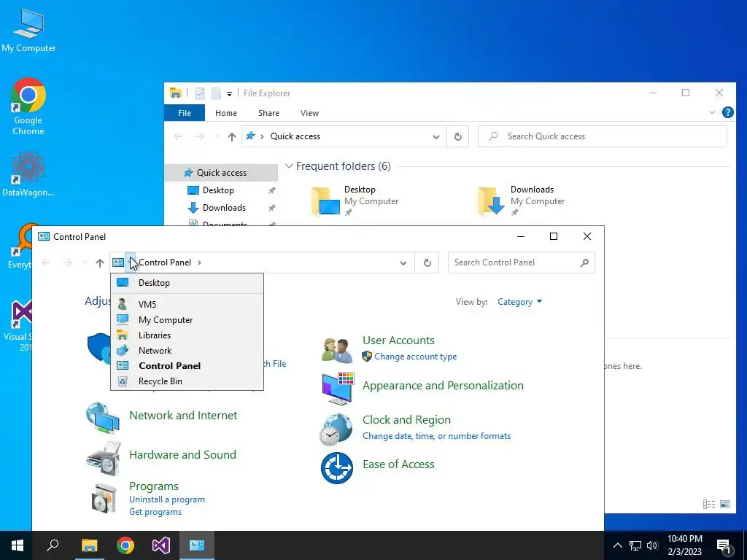Viewport: 747px width, 560px height.
Task: Open the File tab in File Explorer
Action: (185, 113)
